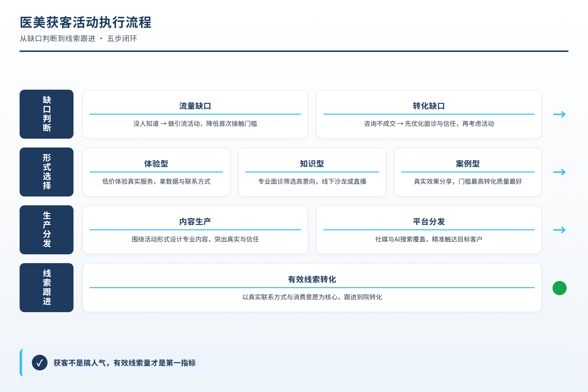Click the 案例型 card heading

468,164
